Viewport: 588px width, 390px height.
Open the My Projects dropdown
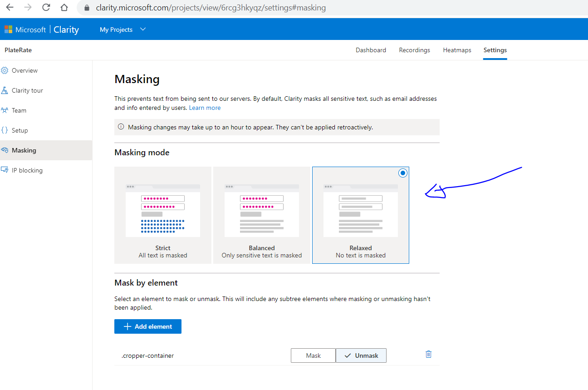point(122,29)
